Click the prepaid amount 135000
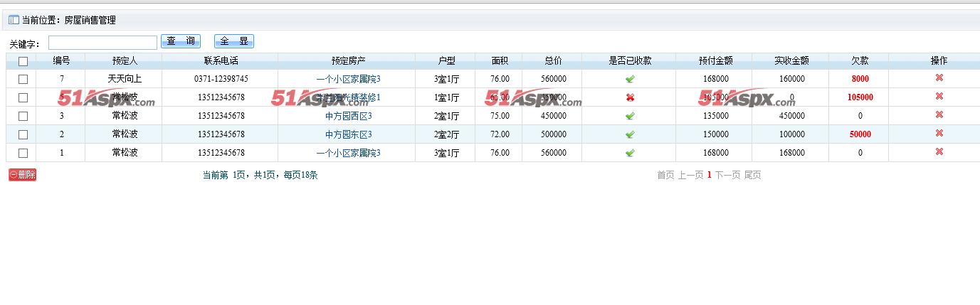980x305 pixels. pos(715,116)
